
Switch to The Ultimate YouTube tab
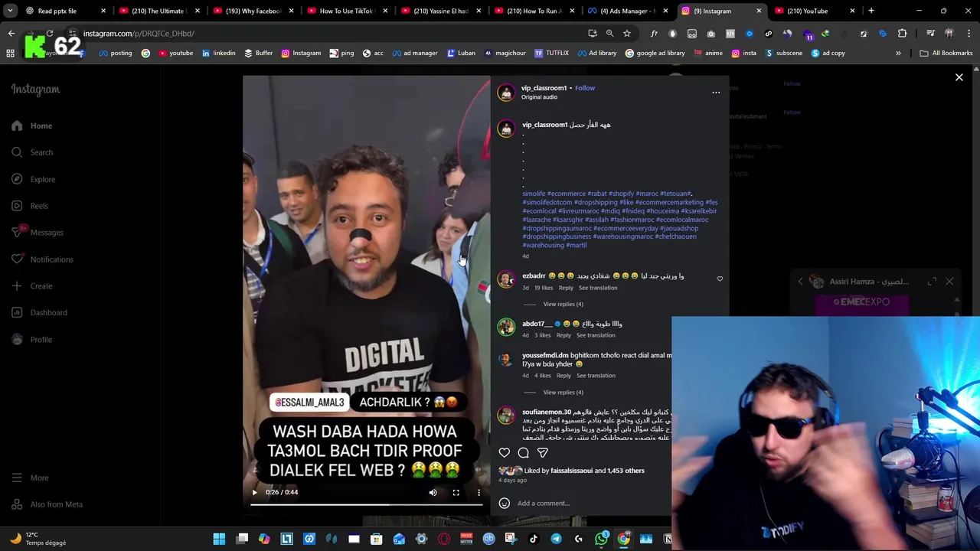pyautogui.click(x=159, y=11)
